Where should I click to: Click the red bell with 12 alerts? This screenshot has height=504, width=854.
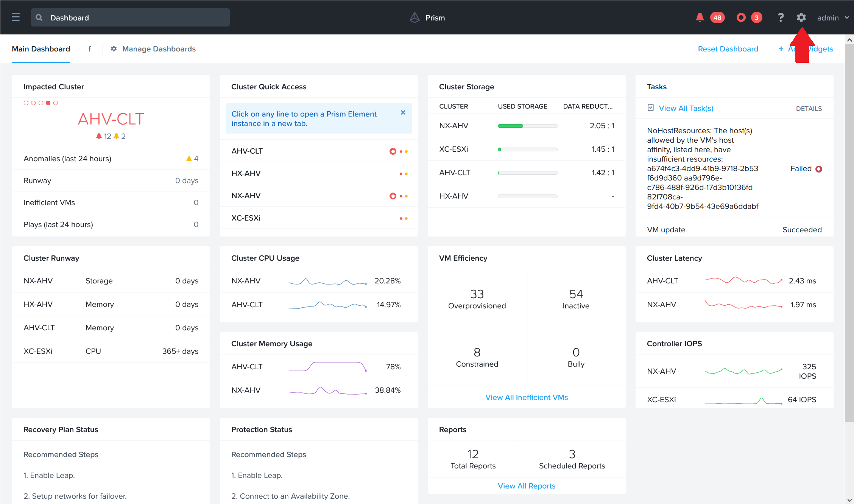[x=99, y=136]
